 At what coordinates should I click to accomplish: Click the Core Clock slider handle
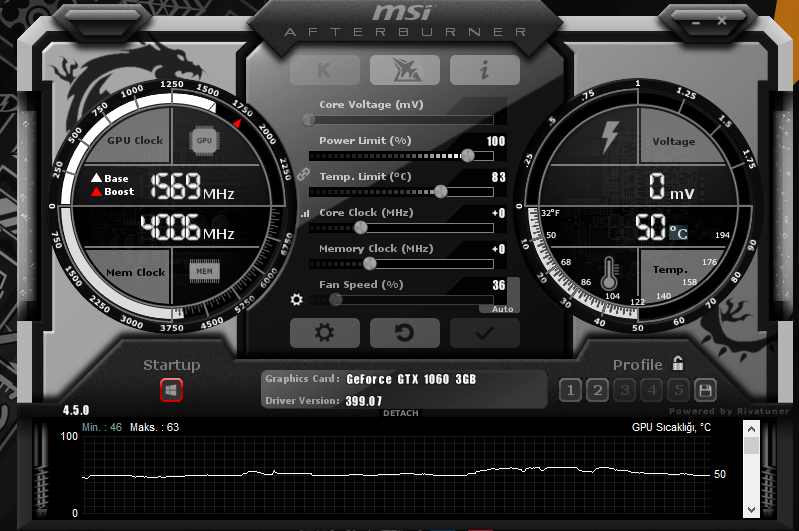click(x=360, y=227)
